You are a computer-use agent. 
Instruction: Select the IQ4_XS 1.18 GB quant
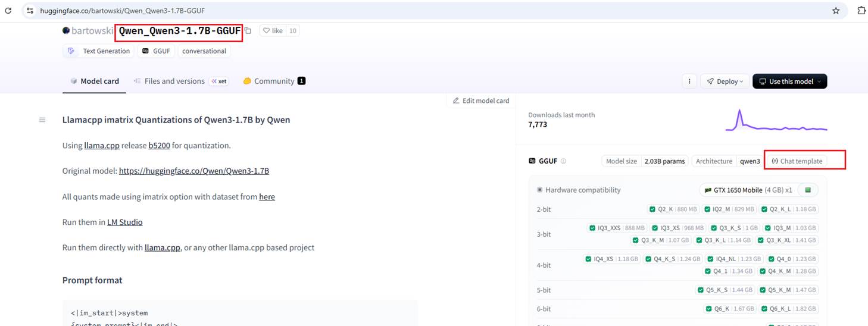click(612, 259)
